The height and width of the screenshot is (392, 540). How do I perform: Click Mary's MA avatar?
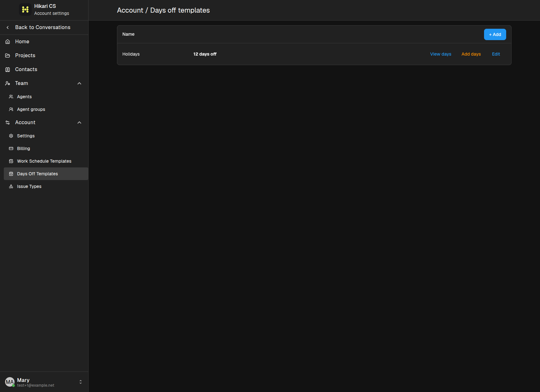(x=10, y=382)
